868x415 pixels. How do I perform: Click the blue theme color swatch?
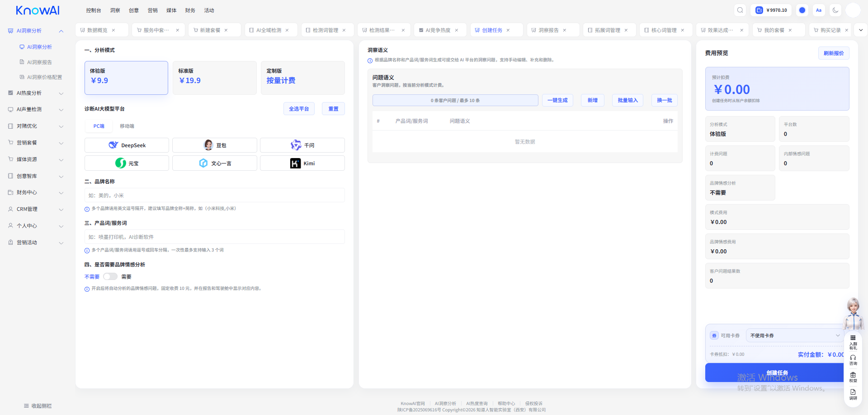click(x=802, y=10)
